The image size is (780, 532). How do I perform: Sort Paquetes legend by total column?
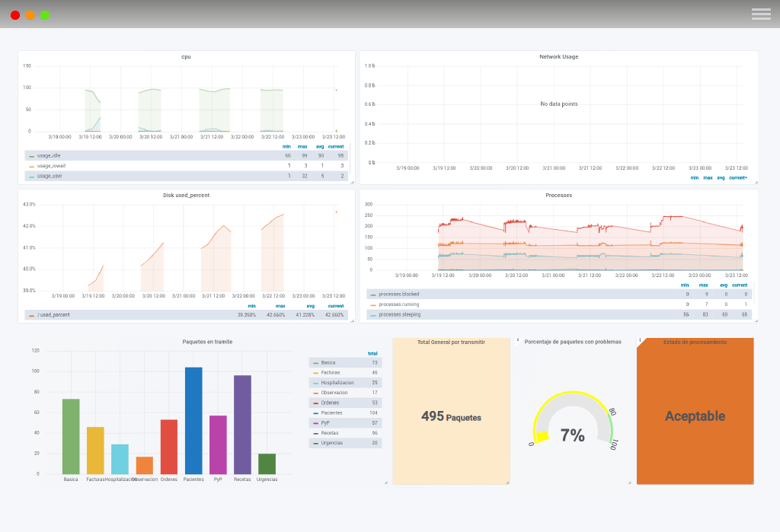pyautogui.click(x=372, y=353)
